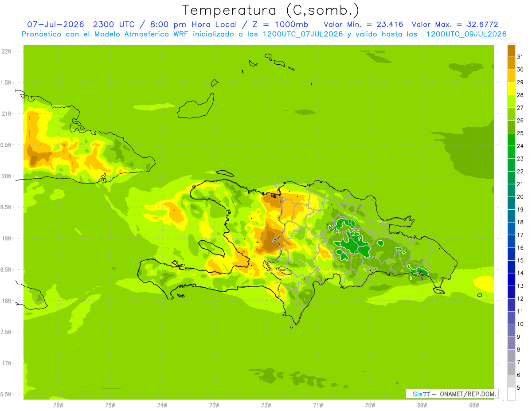This screenshot has height=411, width=532.
Task: Click the legend value "16"
Action: point(520,248)
